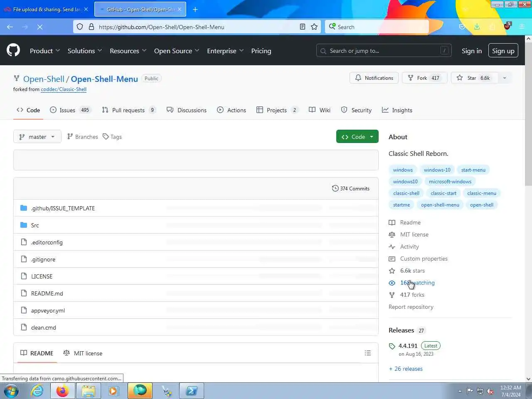Open the coddec/Classic-Shell link
The width and height of the screenshot is (532, 399).
[64, 89]
